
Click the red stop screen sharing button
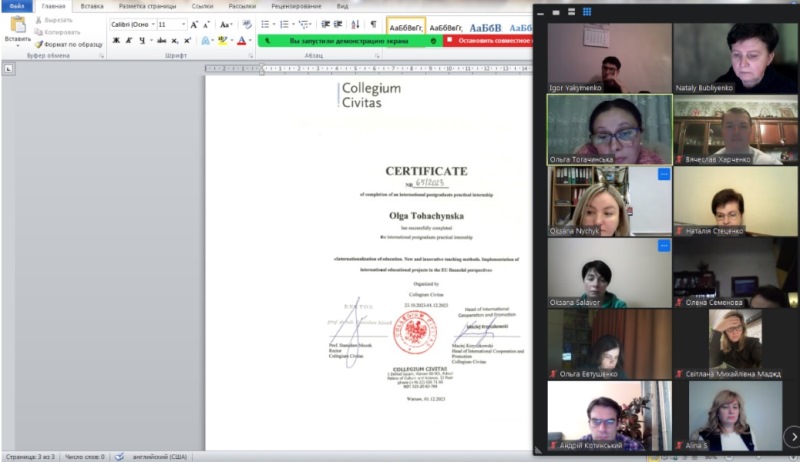click(x=487, y=41)
